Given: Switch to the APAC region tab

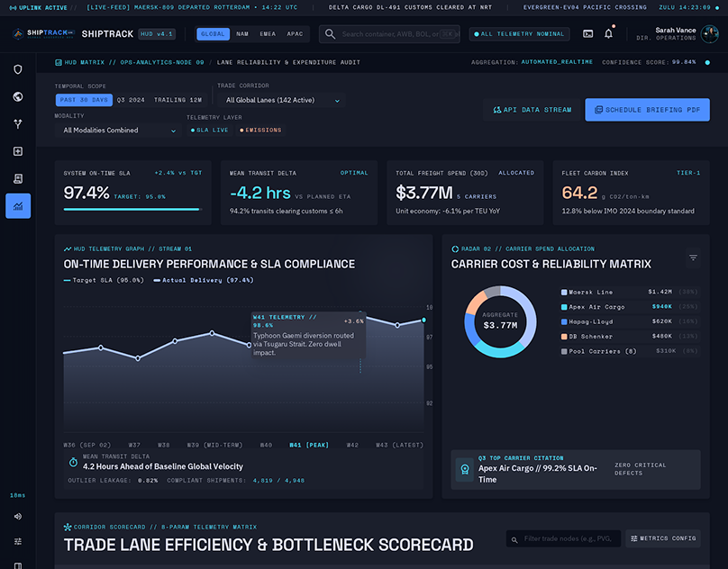Looking at the screenshot, I should pos(295,34).
